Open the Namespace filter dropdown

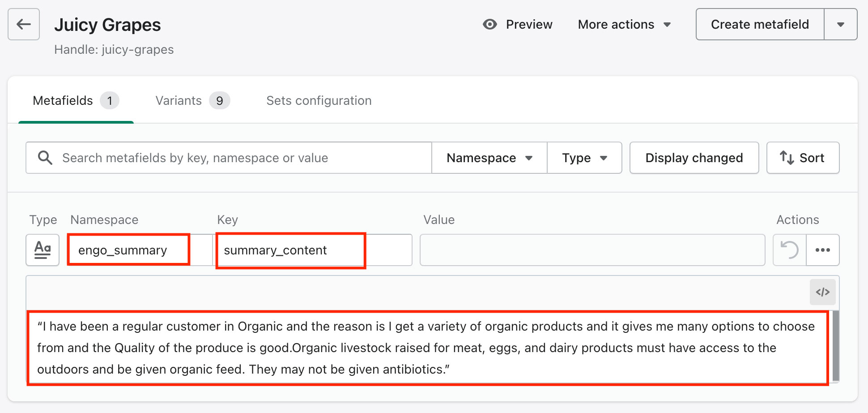(x=489, y=158)
